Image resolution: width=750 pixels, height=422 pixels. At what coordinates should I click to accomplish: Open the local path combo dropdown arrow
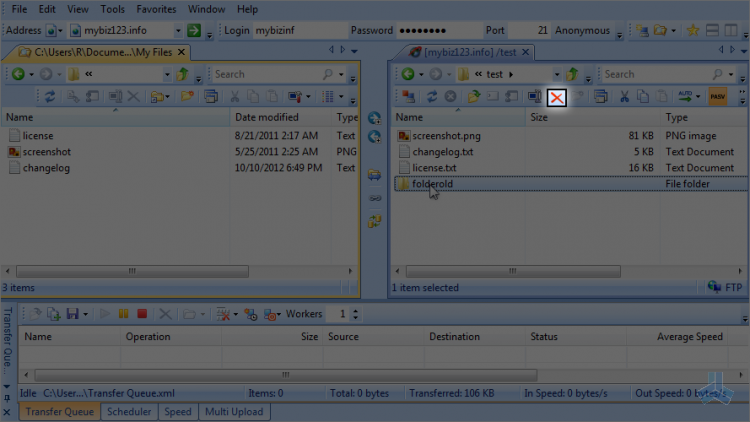coord(167,75)
